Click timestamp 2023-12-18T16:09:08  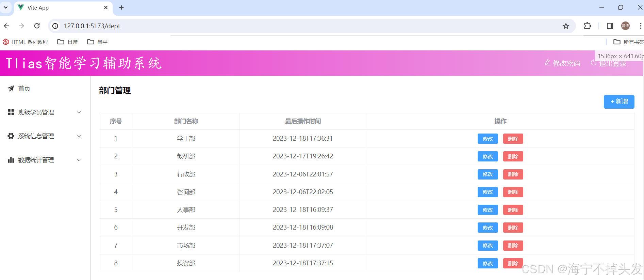point(303,228)
